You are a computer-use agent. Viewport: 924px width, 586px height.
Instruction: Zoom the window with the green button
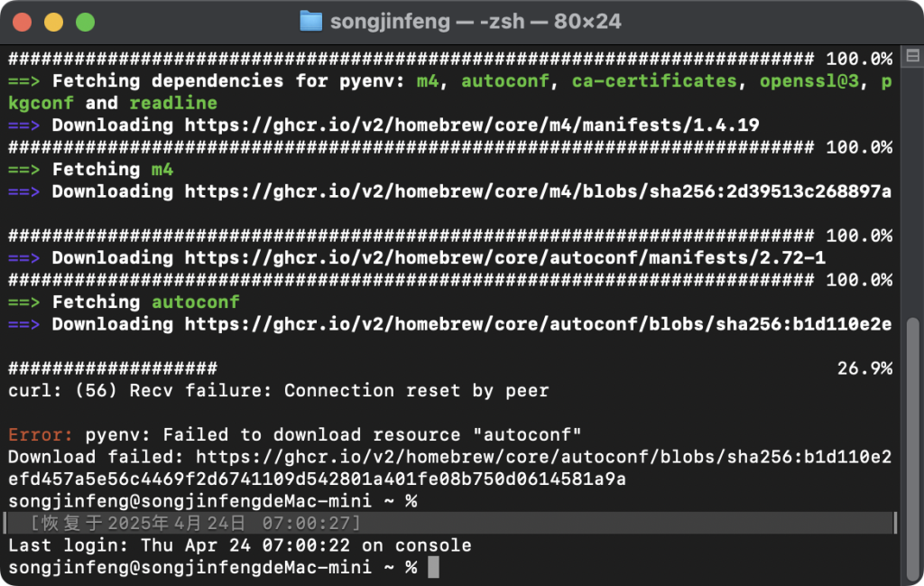85,22
